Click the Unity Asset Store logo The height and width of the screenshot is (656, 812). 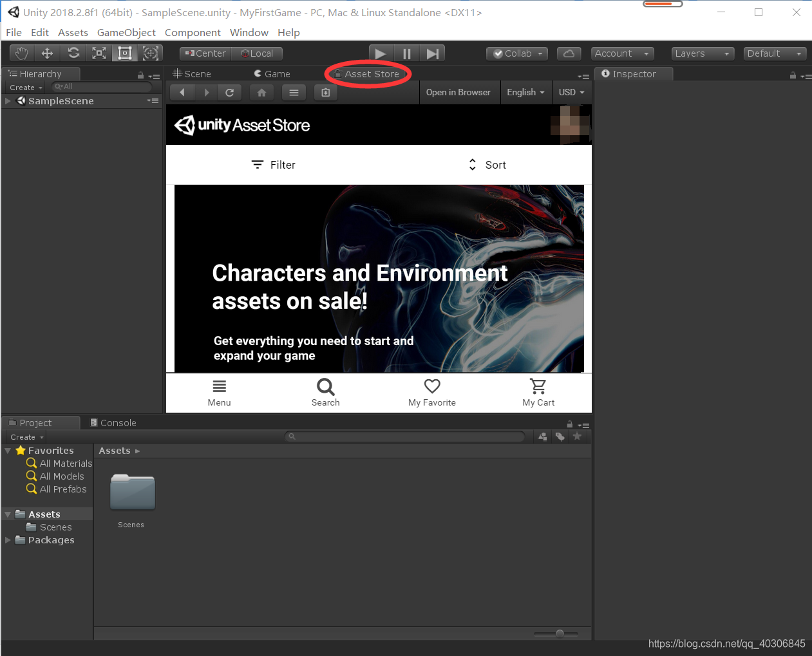242,125
